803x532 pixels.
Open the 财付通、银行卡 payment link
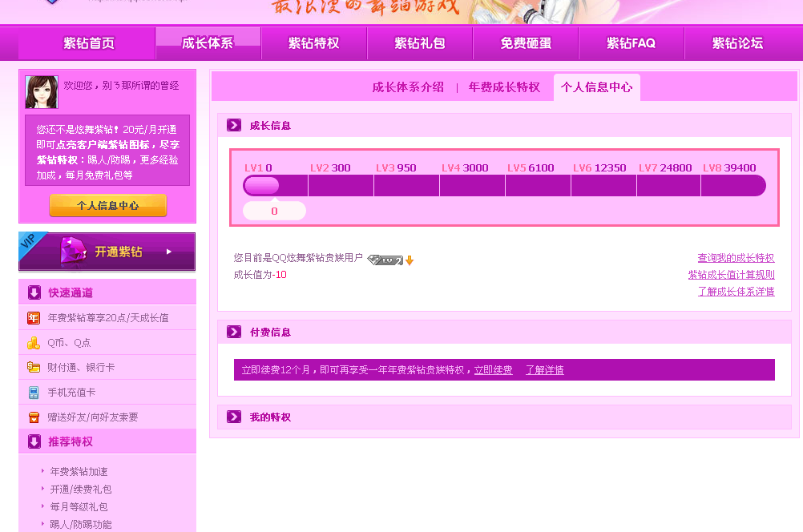point(81,368)
